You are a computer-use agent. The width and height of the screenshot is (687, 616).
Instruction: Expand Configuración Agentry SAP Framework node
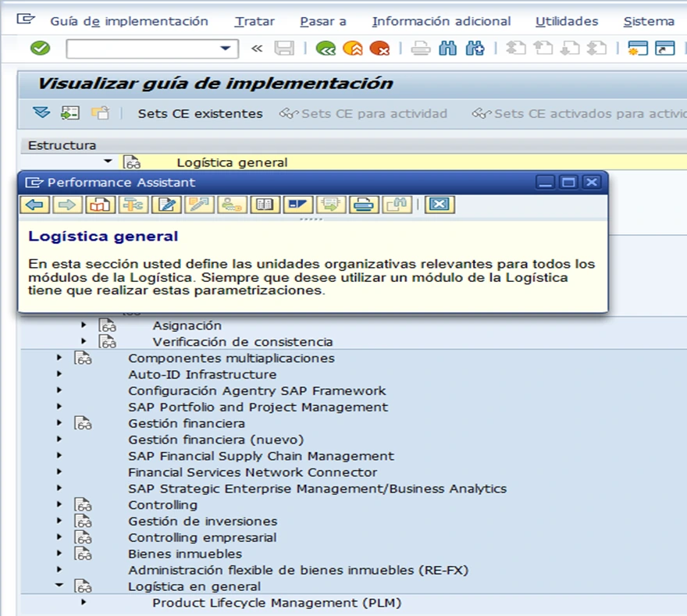pyautogui.click(x=59, y=390)
